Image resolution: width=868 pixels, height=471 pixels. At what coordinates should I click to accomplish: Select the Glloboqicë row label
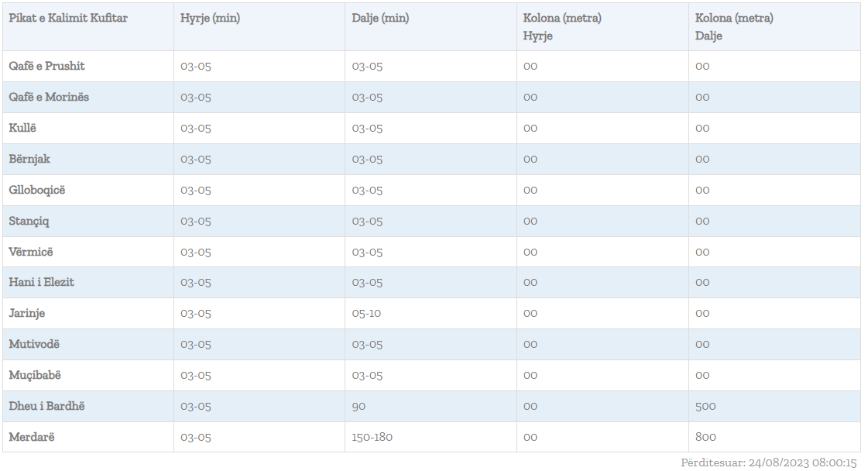37,191
